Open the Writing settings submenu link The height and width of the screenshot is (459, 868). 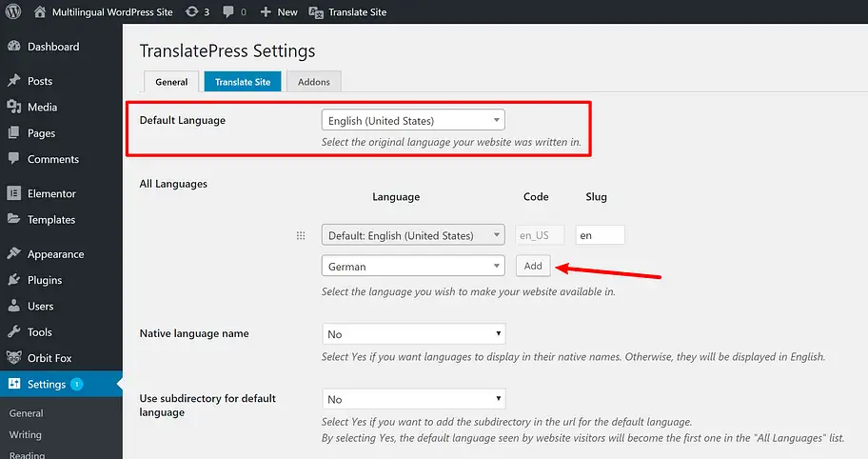25,434
